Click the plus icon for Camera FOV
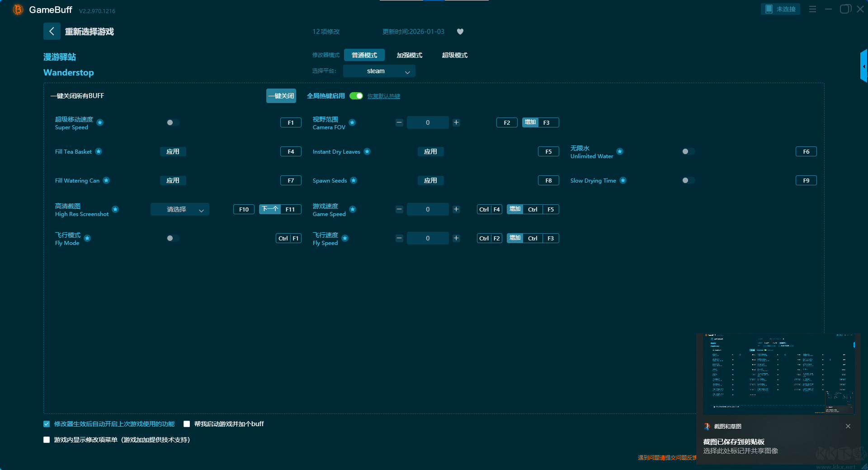The height and width of the screenshot is (470, 868). tap(456, 122)
